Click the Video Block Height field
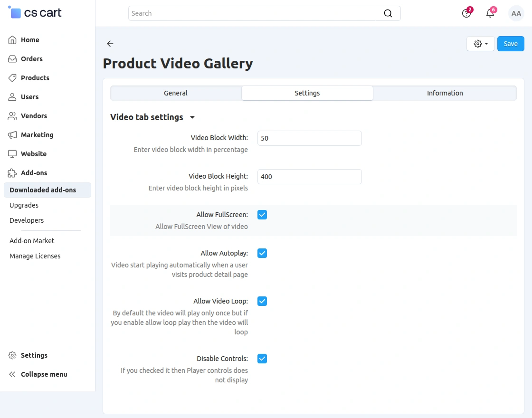Image resolution: width=532 pixels, height=418 pixels. [x=309, y=177]
